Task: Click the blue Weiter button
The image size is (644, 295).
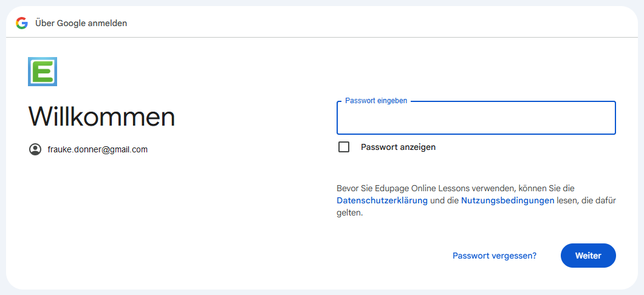Action: point(588,256)
